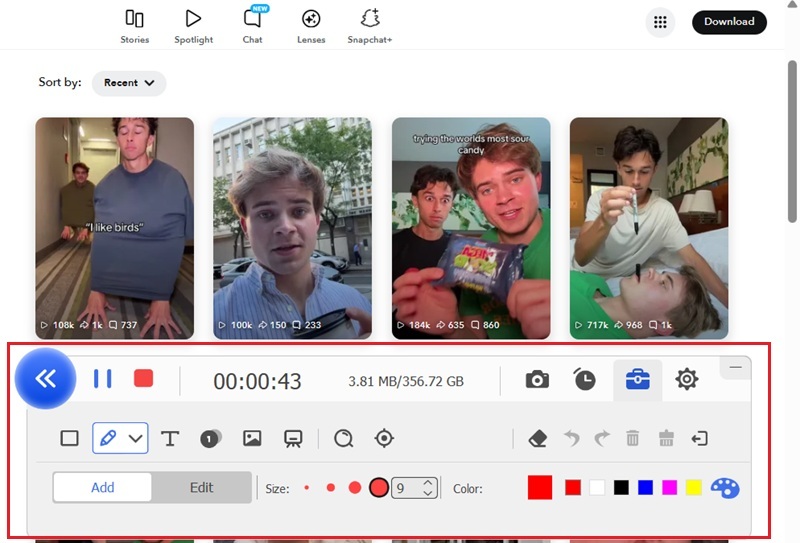Collapse the recorder toolbar with double-arrow button
The height and width of the screenshot is (543, 800).
[45, 379]
